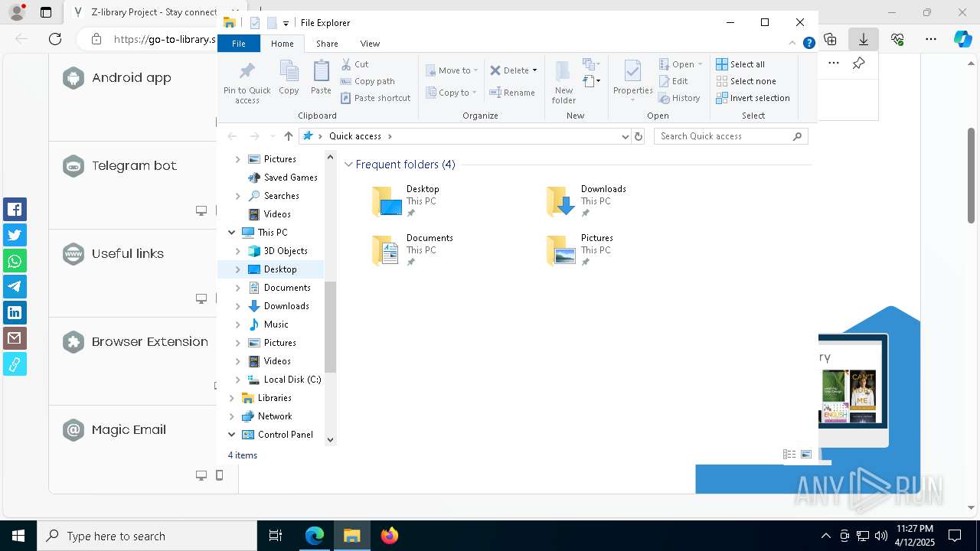Viewport: 980px width, 551px height.
Task: Switch to the Home ribbon tab
Action: pos(282,44)
